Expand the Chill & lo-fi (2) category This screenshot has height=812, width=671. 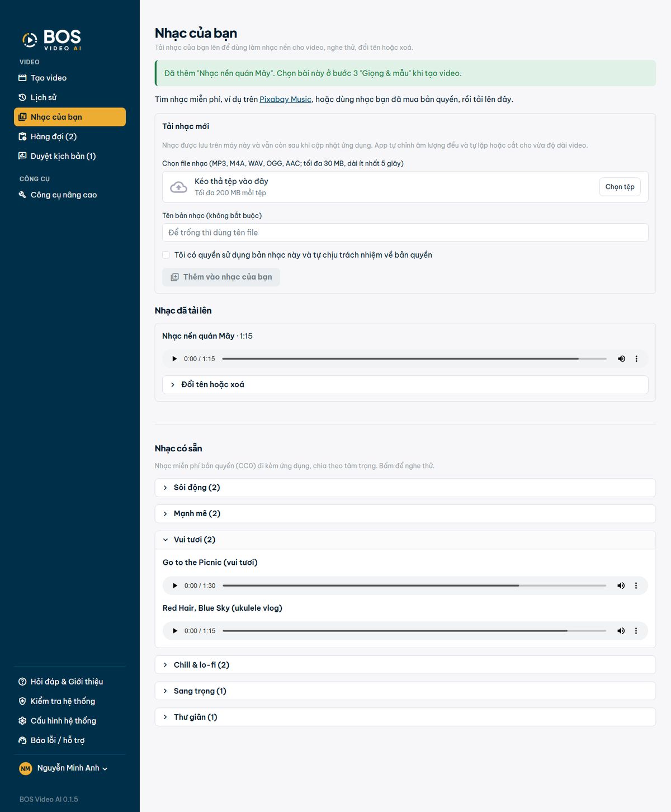pos(405,665)
